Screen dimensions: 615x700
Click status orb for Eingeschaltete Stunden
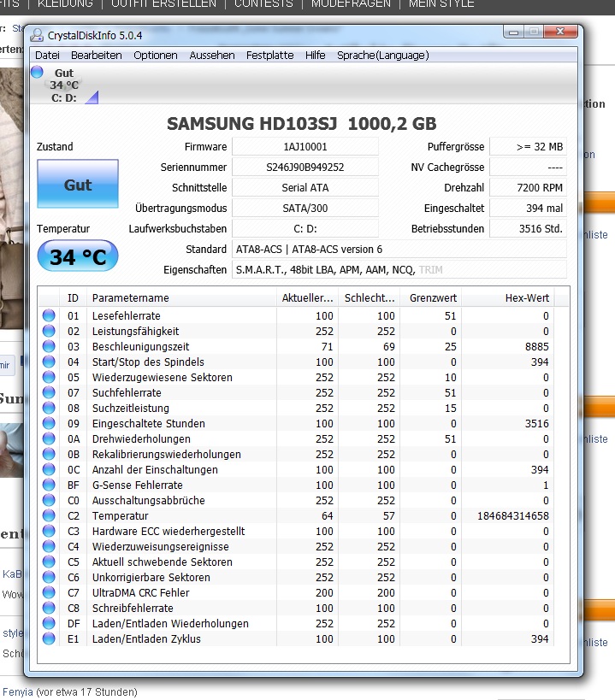pos(49,423)
